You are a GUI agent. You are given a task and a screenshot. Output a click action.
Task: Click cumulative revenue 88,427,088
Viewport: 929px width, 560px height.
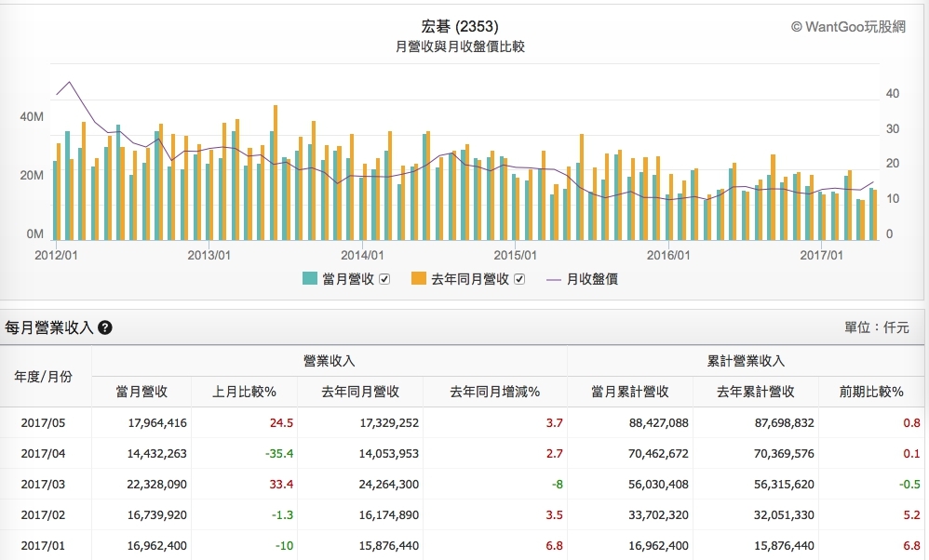point(658,422)
